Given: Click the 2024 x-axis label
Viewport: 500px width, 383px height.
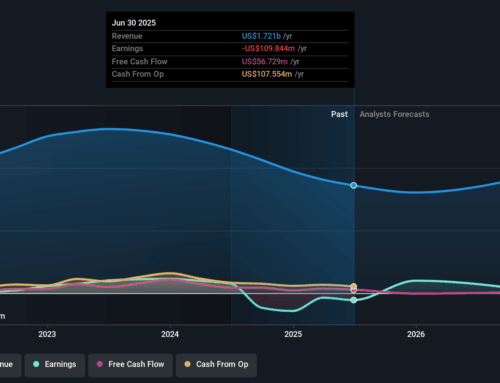Looking at the screenshot, I should (x=170, y=334).
